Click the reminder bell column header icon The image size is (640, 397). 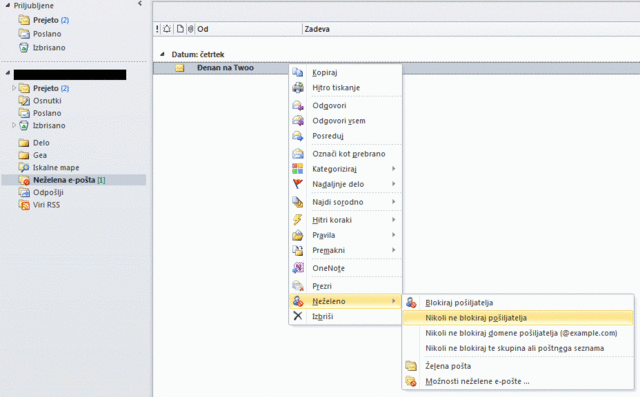167,29
